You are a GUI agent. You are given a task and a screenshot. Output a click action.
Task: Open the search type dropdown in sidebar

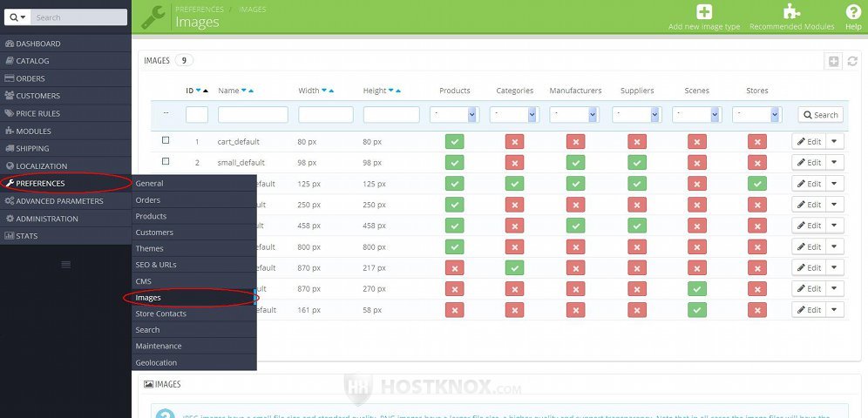[x=17, y=17]
